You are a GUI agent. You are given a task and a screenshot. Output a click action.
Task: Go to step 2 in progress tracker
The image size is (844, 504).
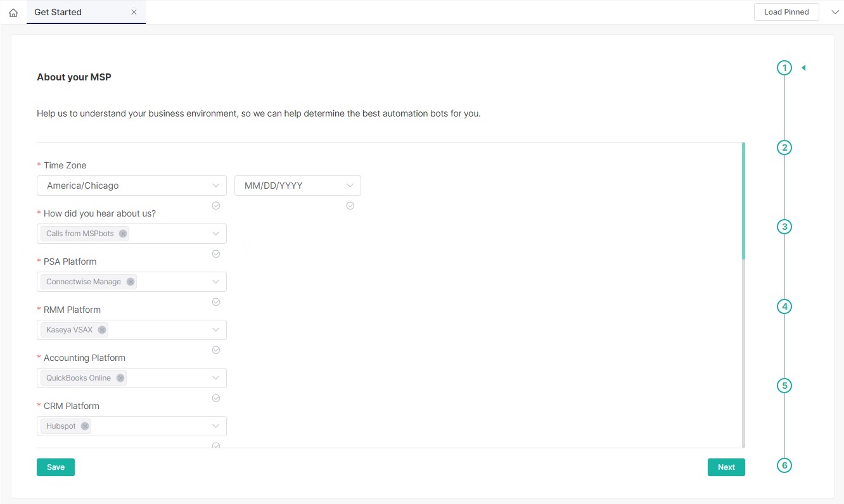pos(784,148)
